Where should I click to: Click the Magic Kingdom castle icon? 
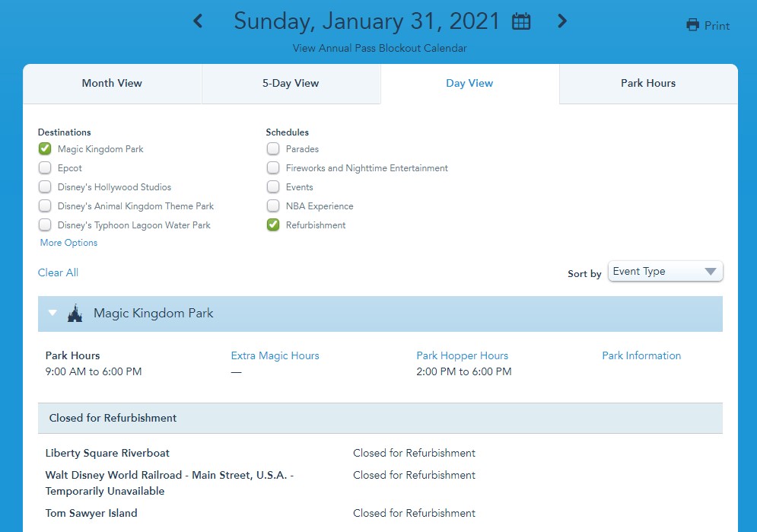tap(75, 314)
